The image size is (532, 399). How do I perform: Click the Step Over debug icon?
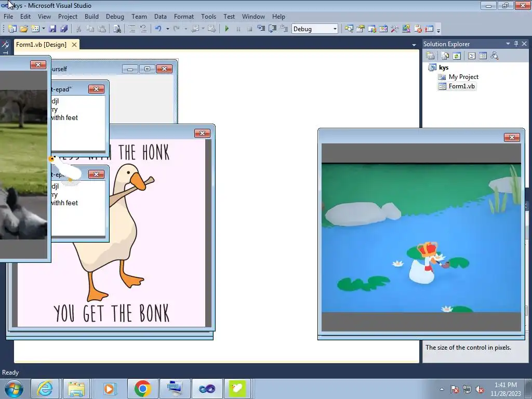(x=272, y=29)
